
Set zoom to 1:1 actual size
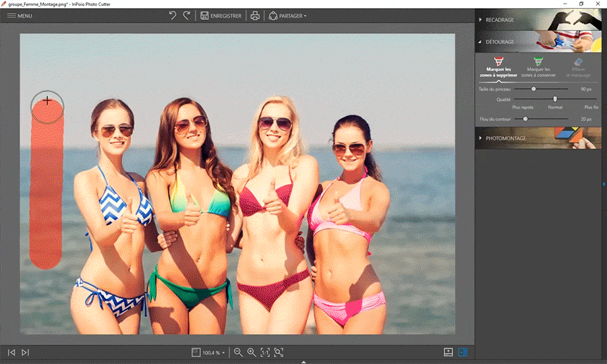click(265, 352)
